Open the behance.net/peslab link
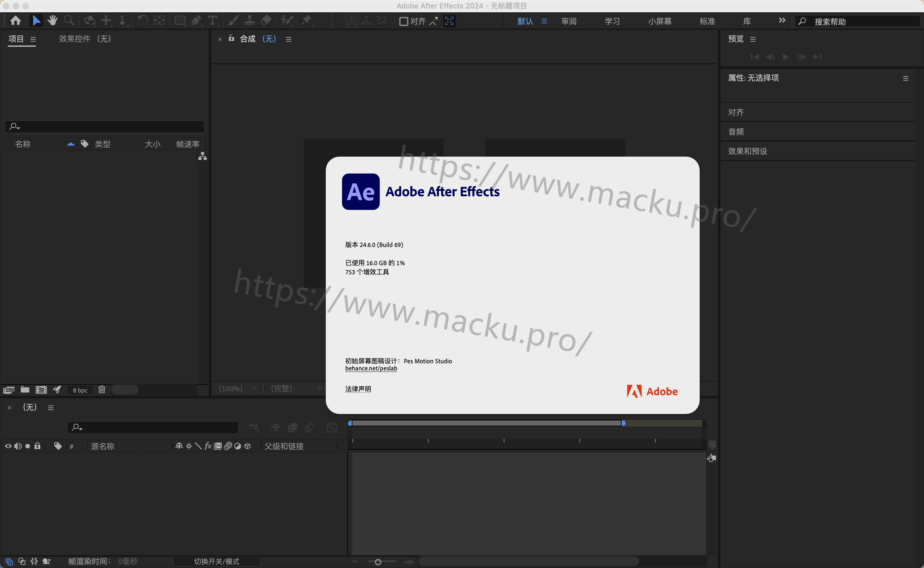Viewport: 924px width, 568px height. click(x=371, y=368)
